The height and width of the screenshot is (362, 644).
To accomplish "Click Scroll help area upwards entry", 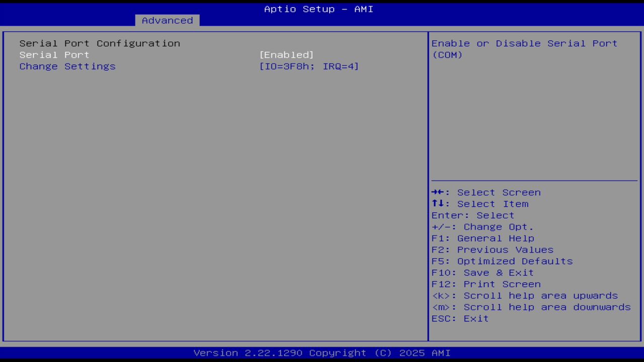I will point(525,296).
